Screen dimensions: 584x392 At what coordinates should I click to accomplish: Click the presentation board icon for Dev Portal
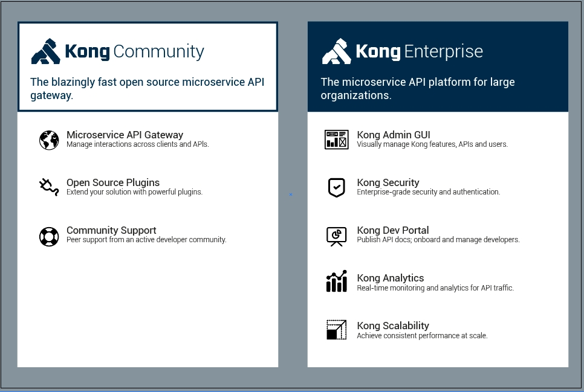coord(337,236)
